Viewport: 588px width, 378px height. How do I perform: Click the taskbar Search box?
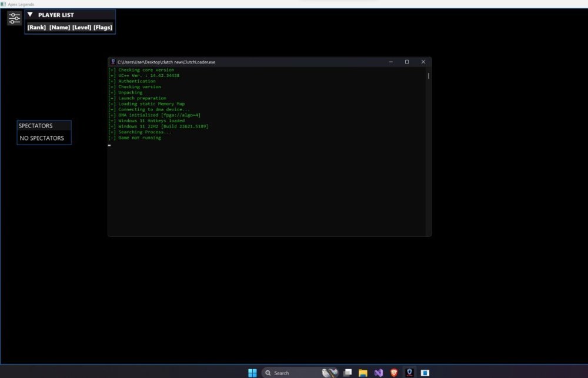[288, 373]
